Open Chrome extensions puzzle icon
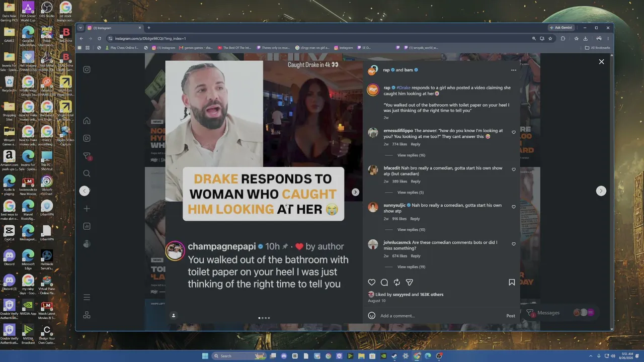 (563, 38)
